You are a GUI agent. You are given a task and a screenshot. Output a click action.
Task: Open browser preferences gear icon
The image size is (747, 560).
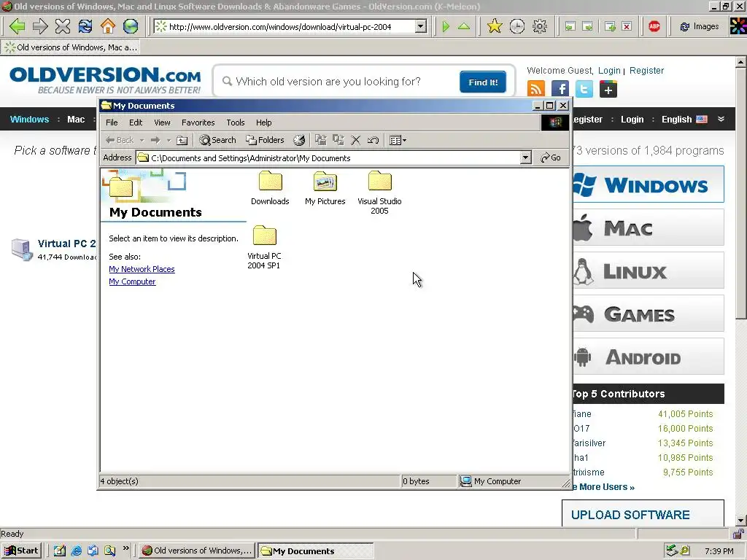click(539, 26)
